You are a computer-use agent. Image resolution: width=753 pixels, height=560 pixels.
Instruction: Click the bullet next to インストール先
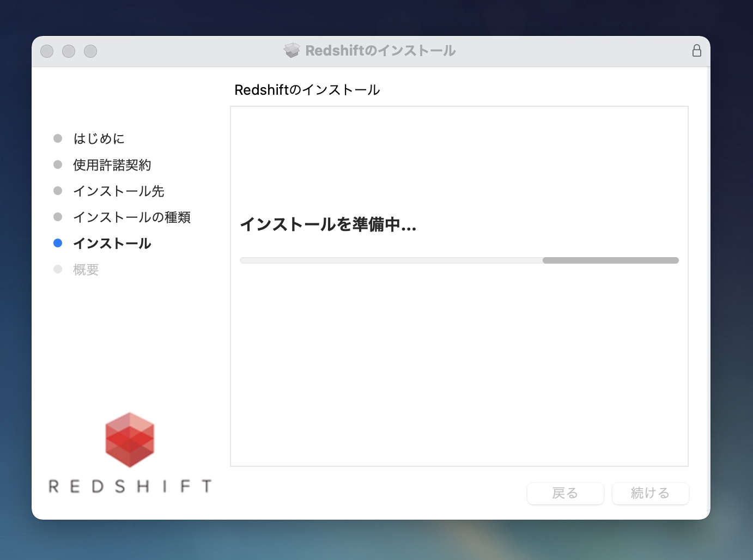(x=58, y=191)
